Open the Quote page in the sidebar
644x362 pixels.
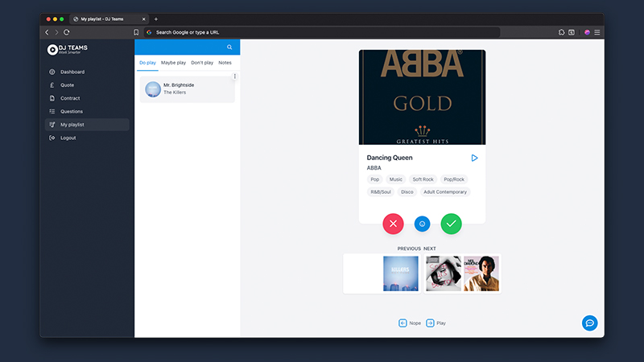[67, 84]
